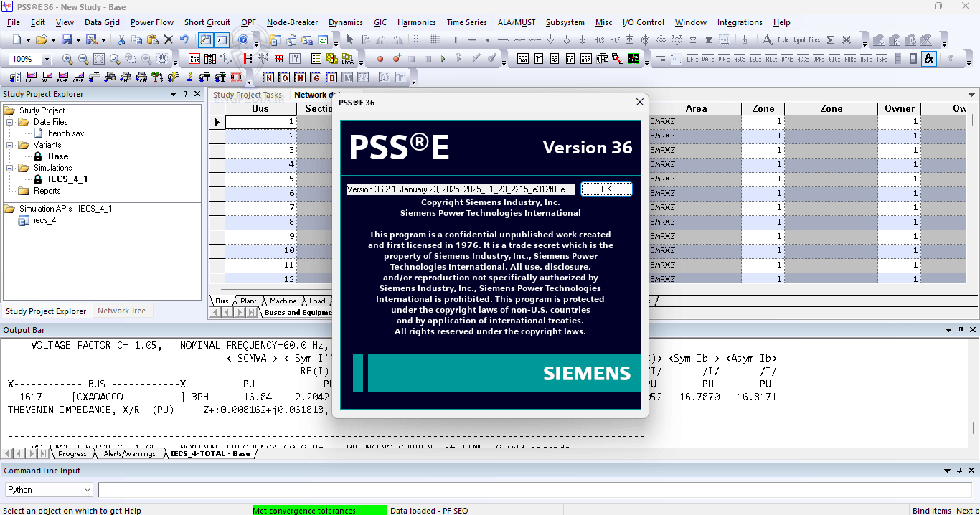Click the Cut scissors icon
The height and width of the screenshot is (515, 980).
pyautogui.click(x=121, y=40)
